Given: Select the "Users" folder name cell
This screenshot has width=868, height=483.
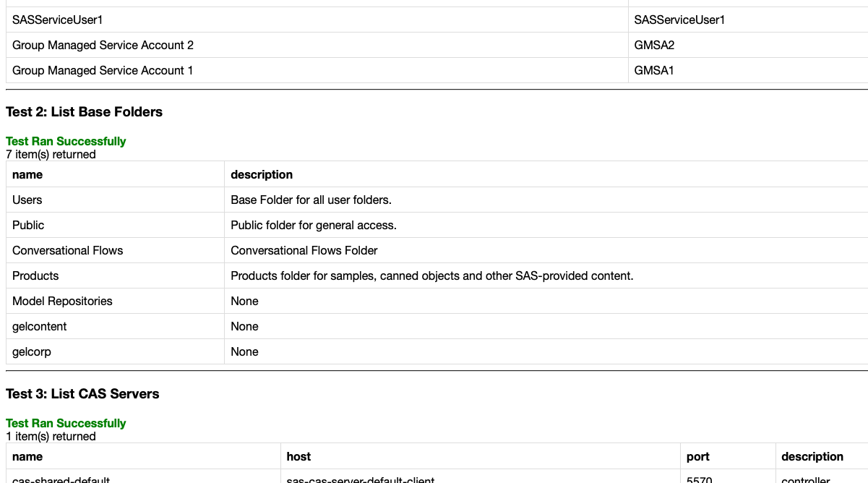Looking at the screenshot, I should tap(27, 200).
